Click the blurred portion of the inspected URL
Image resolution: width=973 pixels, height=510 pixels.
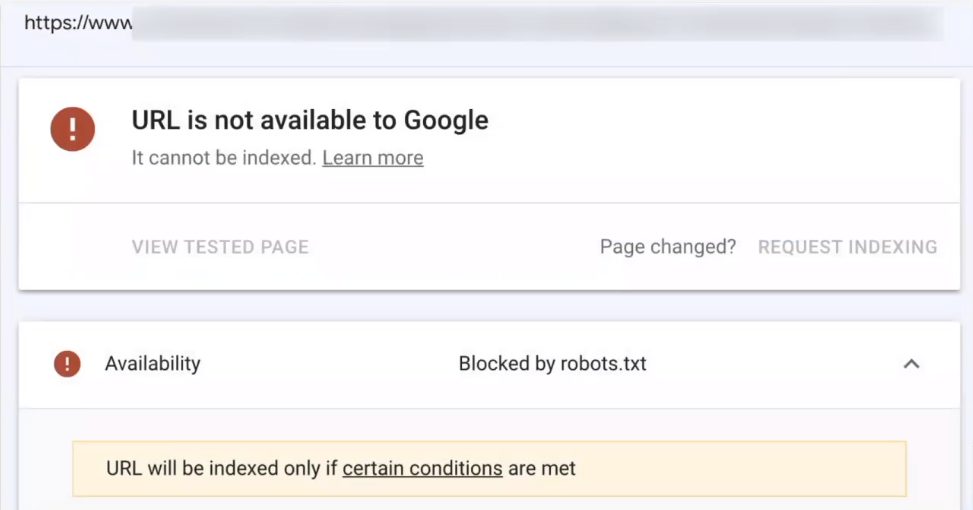tap(538, 23)
